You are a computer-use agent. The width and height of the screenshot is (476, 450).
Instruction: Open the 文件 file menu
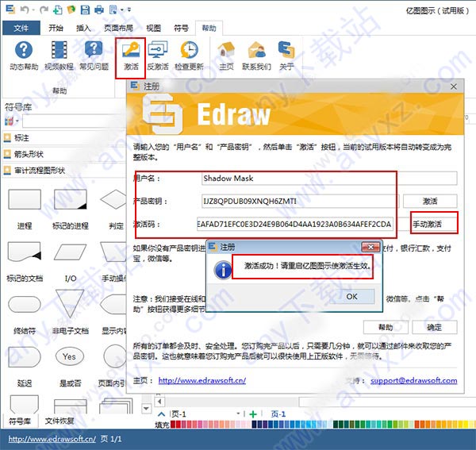(x=21, y=29)
